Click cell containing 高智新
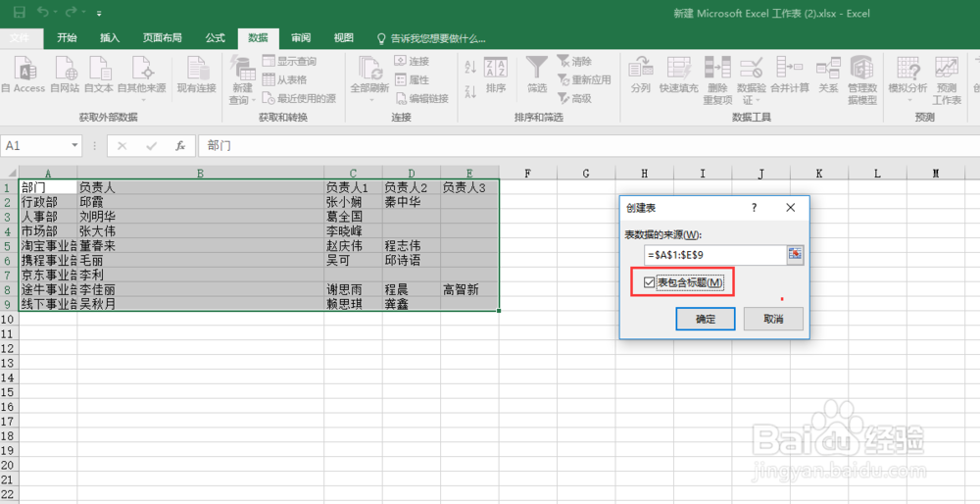The image size is (980, 504). (469, 289)
